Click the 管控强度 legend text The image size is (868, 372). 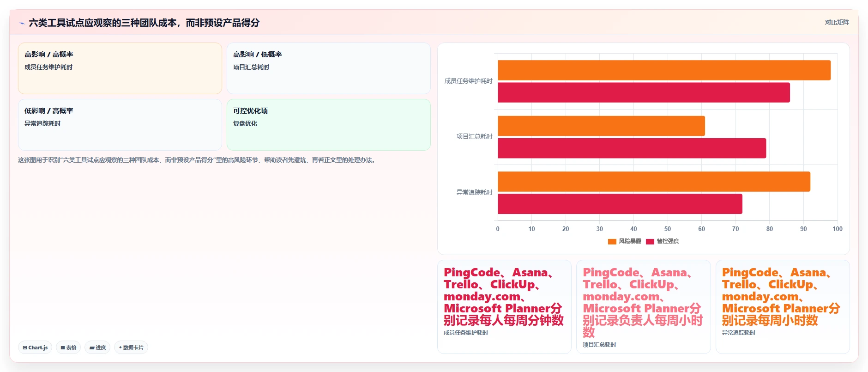pyautogui.click(x=668, y=241)
